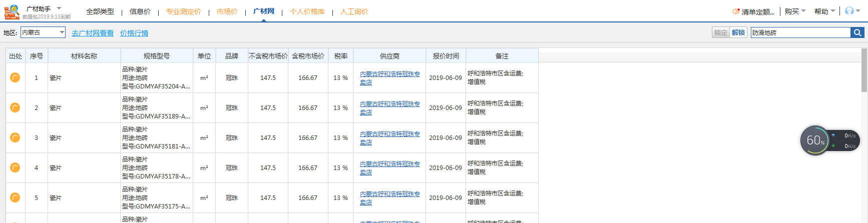The image size is (868, 223).
Task: Open supplier link in row 2
Action: tap(389, 108)
